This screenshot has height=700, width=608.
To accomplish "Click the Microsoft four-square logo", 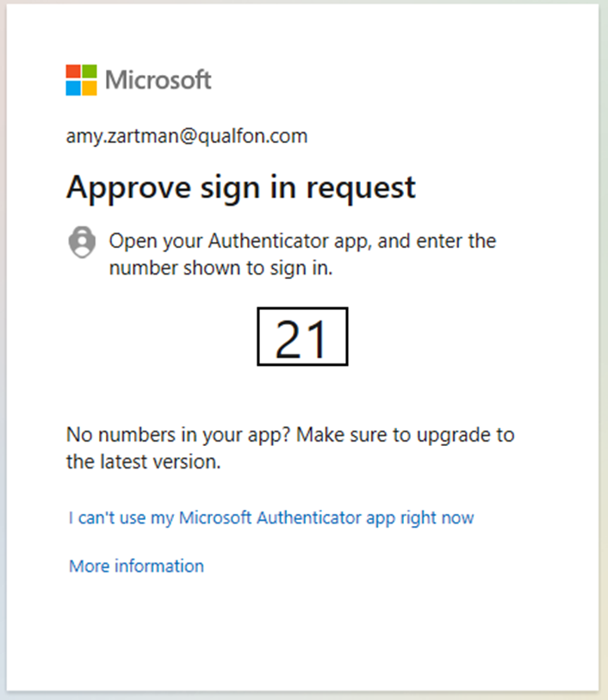I will tap(81, 80).
